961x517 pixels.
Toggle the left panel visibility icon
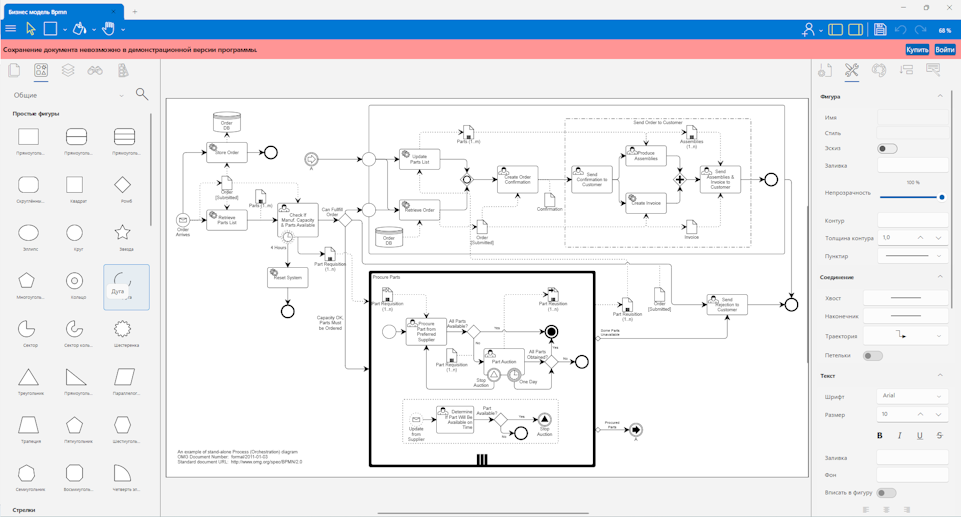(836, 30)
